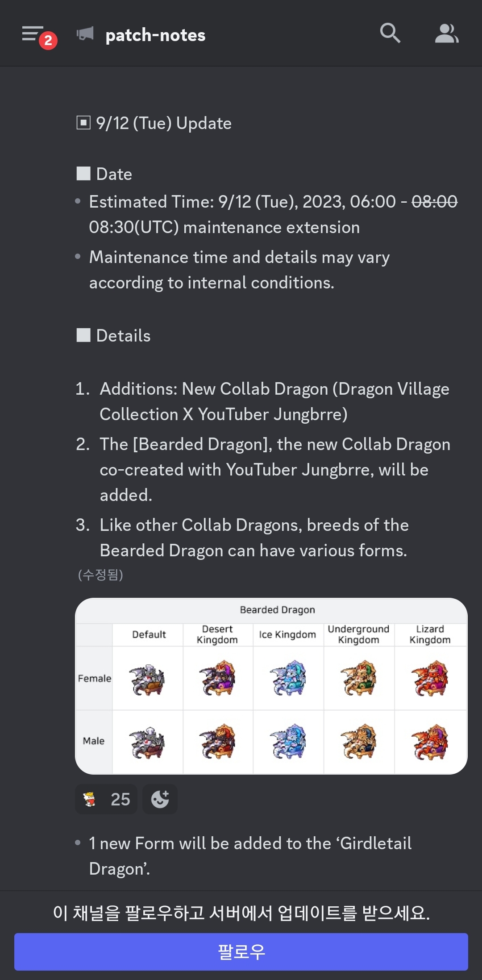Viewport: 482px width, 980px height.
Task: Tap the Female Lizard Kingdom dragon sprite
Action: 429,679
